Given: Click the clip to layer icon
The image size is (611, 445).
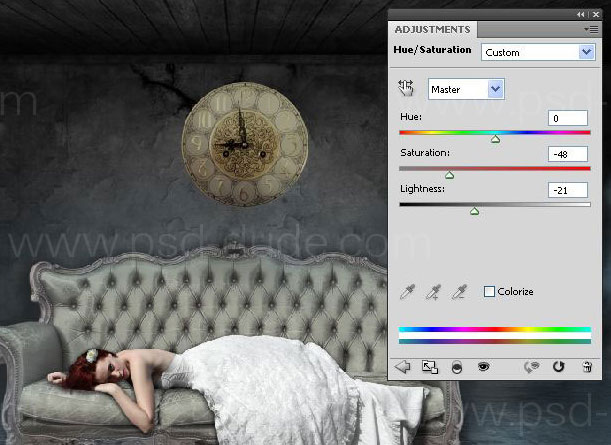Looking at the screenshot, I should tap(457, 367).
